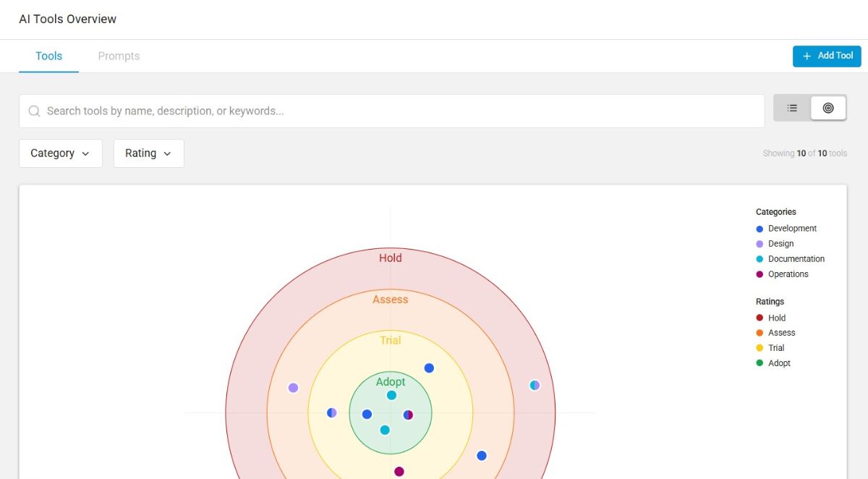Click the magenta dot at the chart bottom
868x479 pixels.
[399, 472]
